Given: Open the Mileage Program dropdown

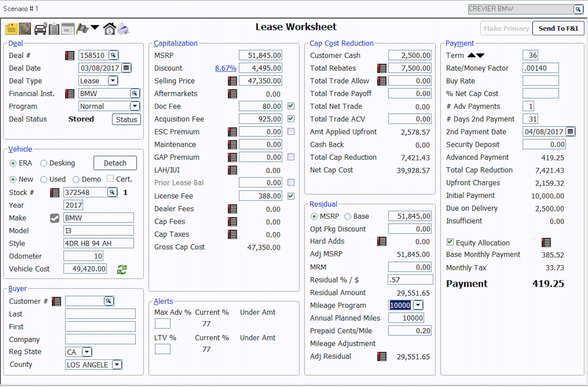Looking at the screenshot, I should [x=418, y=305].
